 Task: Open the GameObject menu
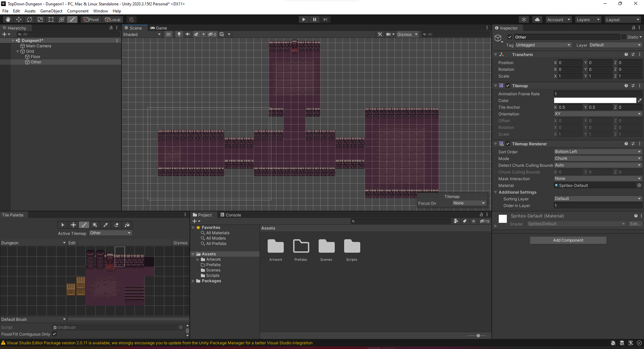click(x=51, y=11)
